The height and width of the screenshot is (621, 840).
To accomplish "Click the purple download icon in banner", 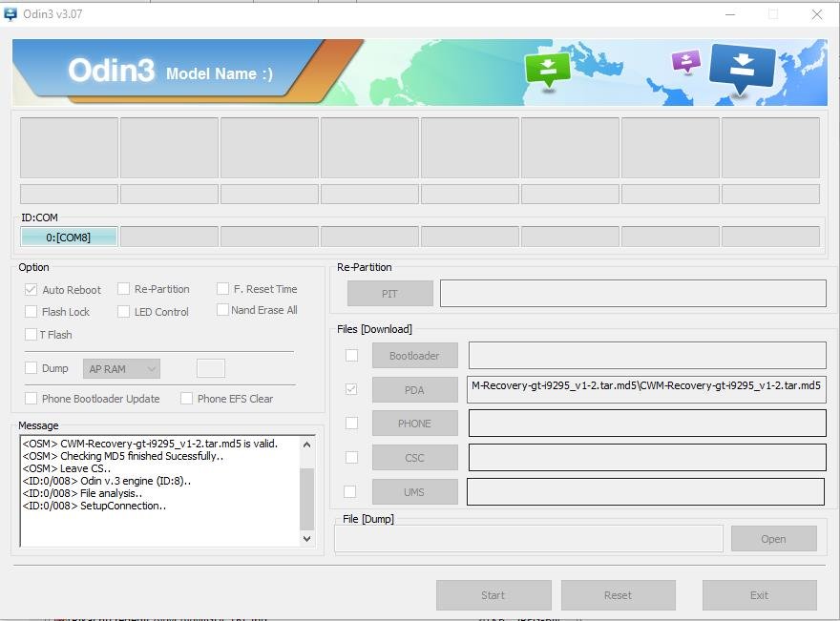I will tap(685, 62).
